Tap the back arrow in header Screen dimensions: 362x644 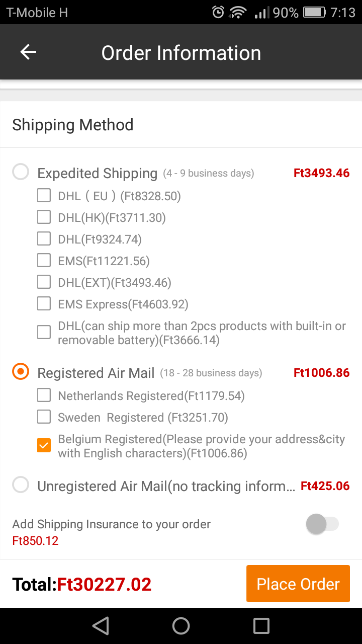[x=28, y=52]
